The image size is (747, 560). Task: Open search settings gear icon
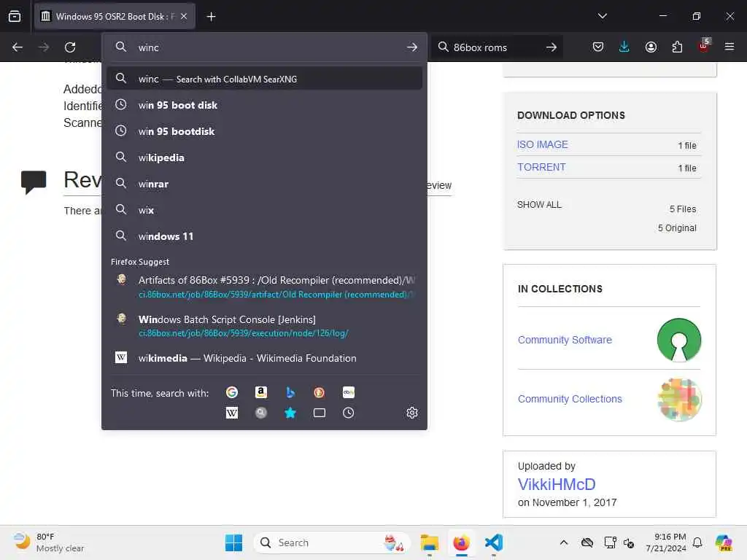tap(412, 413)
